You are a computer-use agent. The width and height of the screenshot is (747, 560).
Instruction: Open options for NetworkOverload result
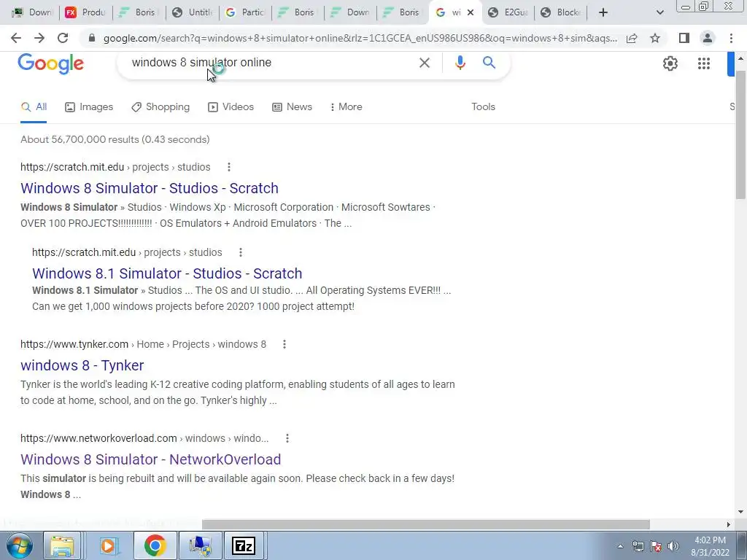(x=287, y=438)
